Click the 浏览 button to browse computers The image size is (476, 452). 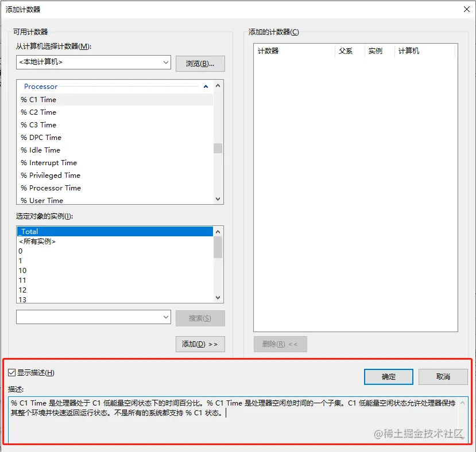coord(200,63)
